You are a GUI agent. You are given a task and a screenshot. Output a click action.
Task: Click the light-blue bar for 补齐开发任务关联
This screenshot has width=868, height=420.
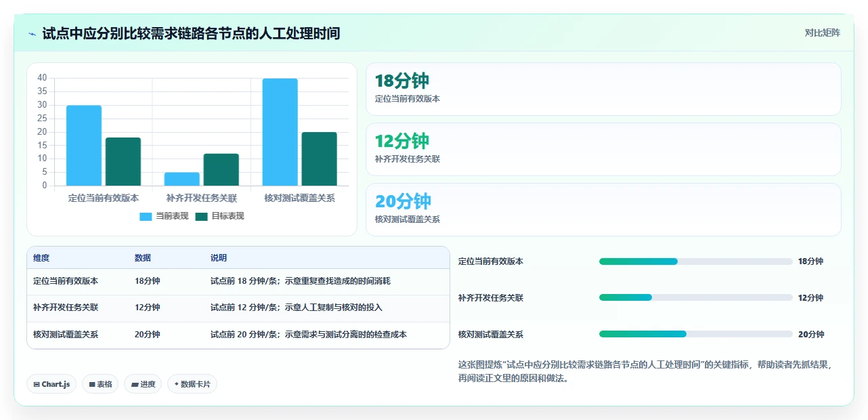(182, 179)
